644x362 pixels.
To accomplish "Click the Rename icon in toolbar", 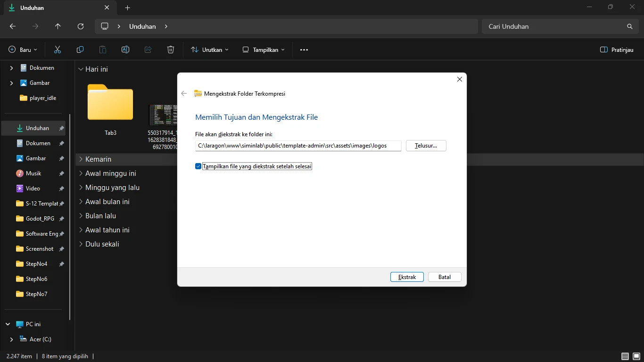I will (x=125, y=49).
